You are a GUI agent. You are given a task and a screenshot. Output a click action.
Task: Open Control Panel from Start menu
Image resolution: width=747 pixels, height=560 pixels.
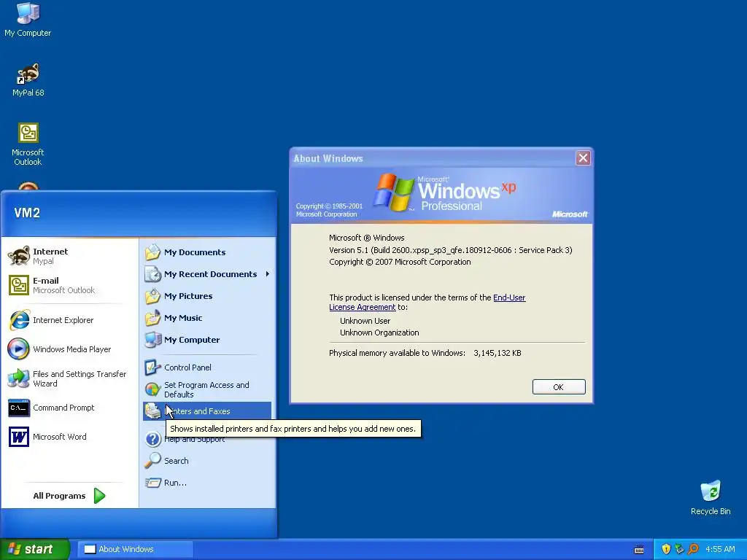point(207,367)
